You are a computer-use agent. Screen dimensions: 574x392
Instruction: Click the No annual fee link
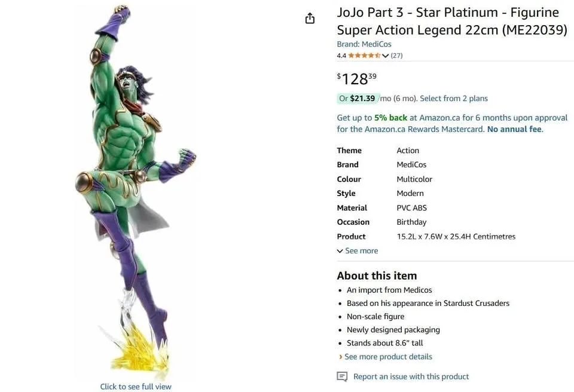514,128
